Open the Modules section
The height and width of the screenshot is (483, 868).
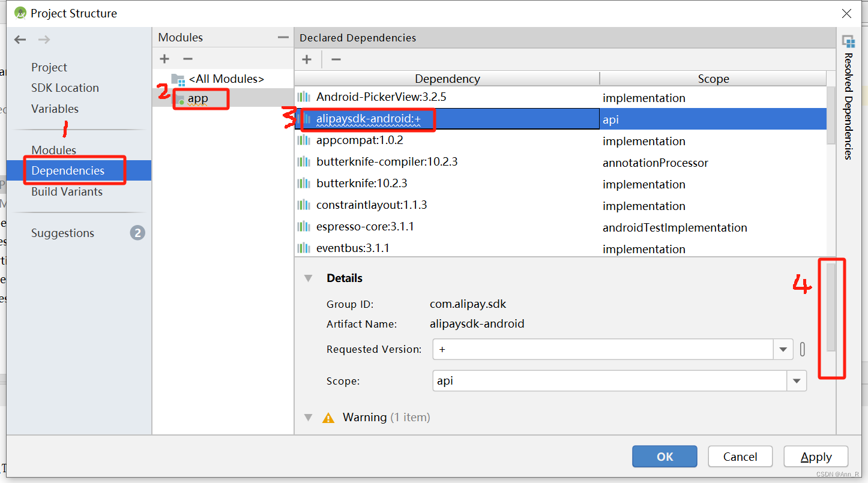click(x=54, y=150)
